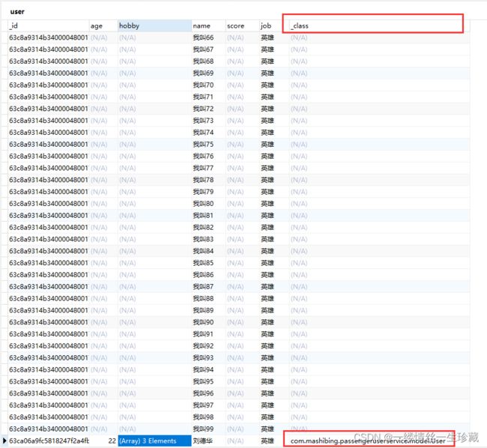Screen dimensions: 487x448
Task: Select the name cell 我叫83
Action: click(x=208, y=239)
